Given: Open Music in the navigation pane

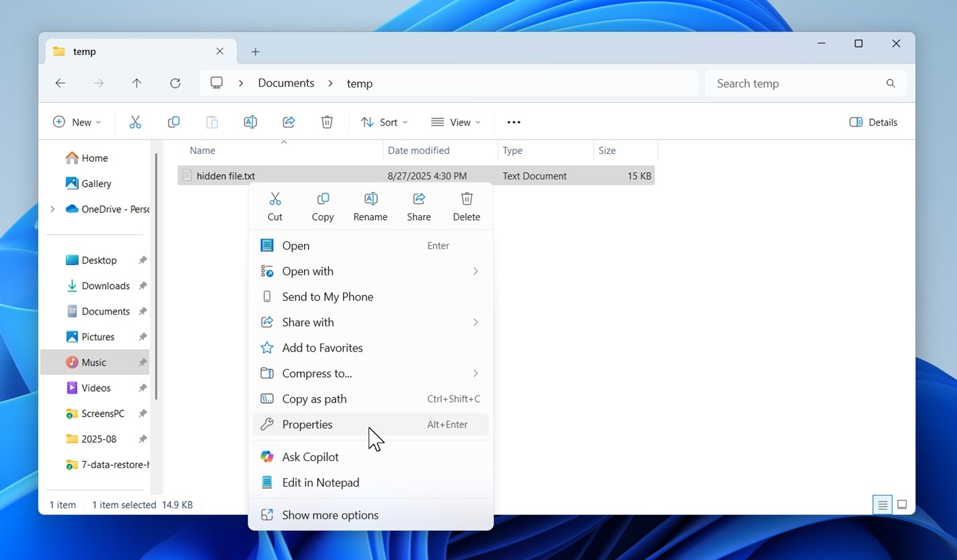Looking at the screenshot, I should [95, 362].
